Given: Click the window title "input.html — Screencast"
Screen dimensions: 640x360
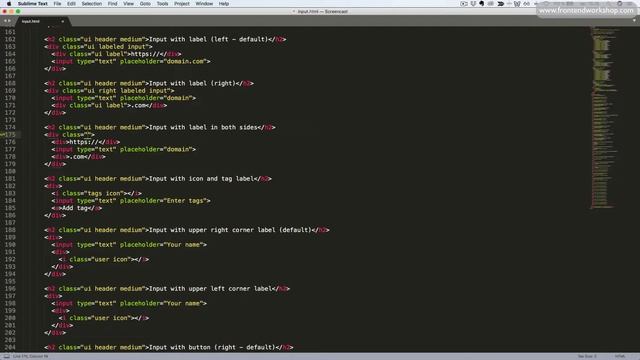Looking at the screenshot, I should tap(322, 11).
